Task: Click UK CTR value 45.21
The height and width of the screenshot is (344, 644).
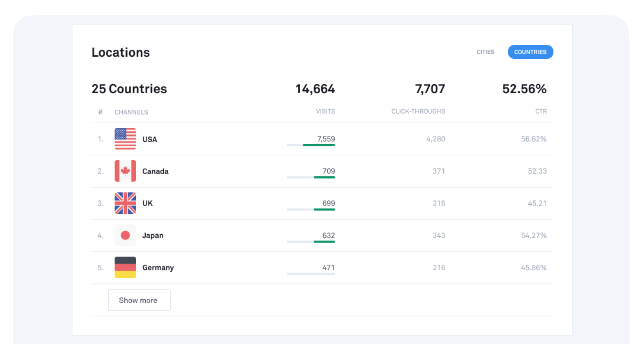Action: coord(537,203)
